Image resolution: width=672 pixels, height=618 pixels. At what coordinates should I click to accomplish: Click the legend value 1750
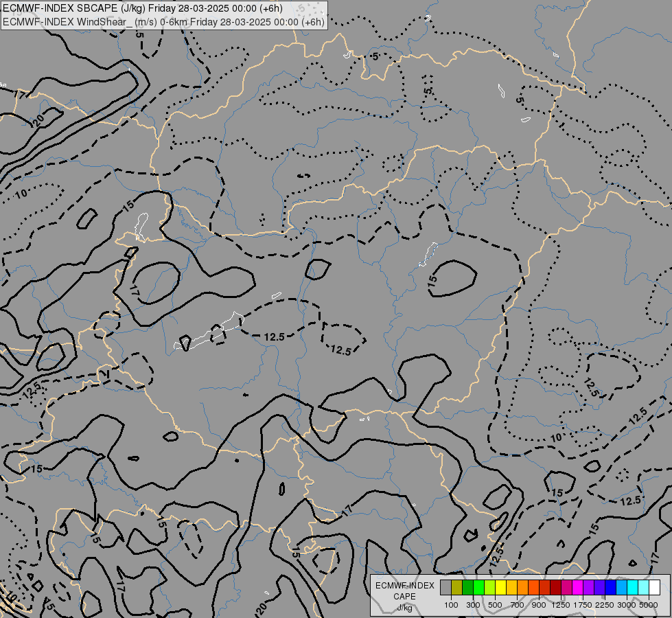(x=583, y=605)
